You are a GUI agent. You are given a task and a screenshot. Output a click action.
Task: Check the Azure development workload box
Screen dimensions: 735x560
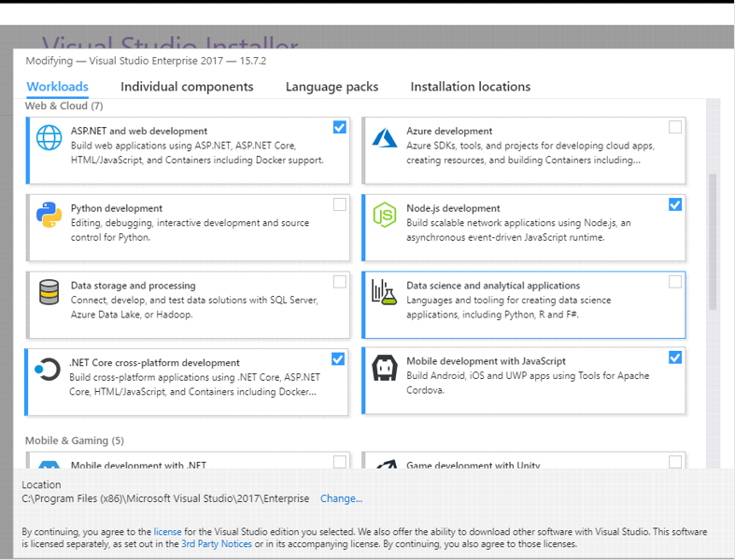pos(675,127)
